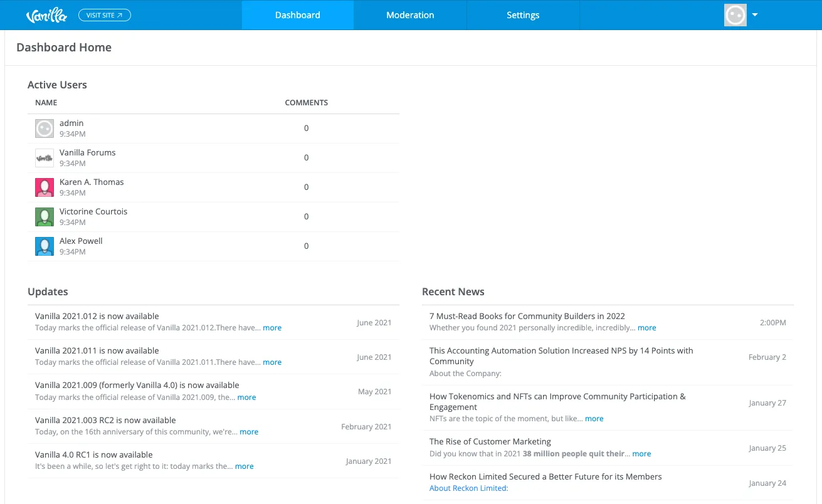Click the February 2021 update date
The image size is (822, 504).
click(366, 427)
